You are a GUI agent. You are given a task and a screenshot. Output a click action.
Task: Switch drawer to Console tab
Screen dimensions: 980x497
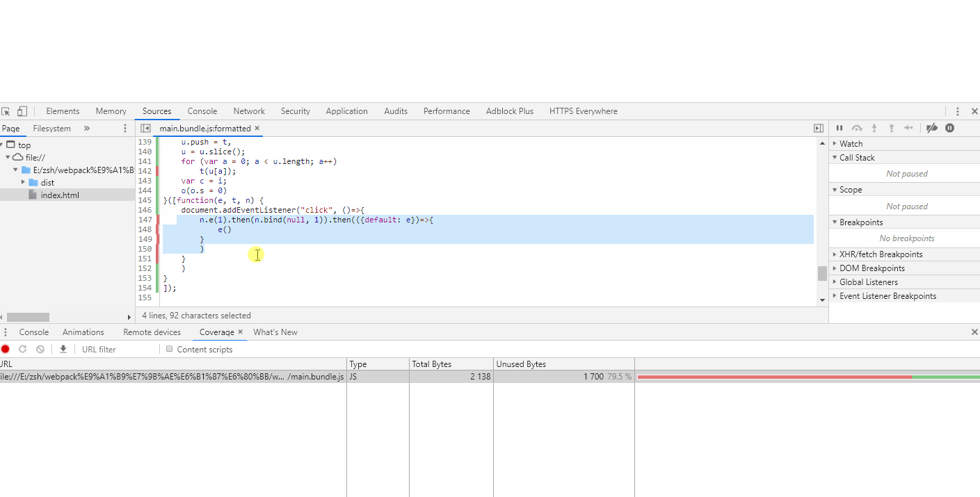click(x=34, y=332)
